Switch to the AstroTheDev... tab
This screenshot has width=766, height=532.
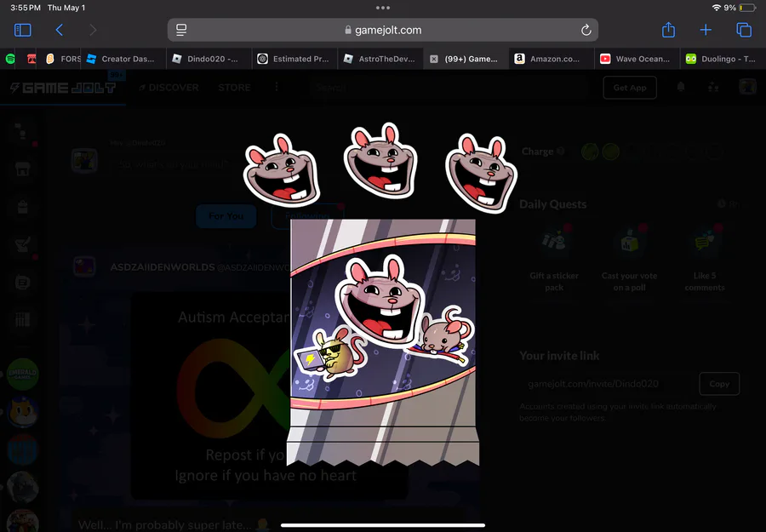[380, 59]
